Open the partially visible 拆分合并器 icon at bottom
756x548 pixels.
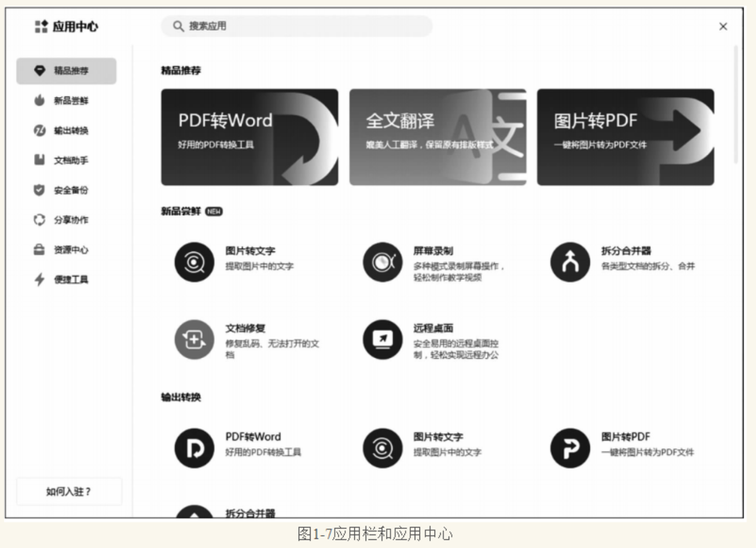pos(194,511)
